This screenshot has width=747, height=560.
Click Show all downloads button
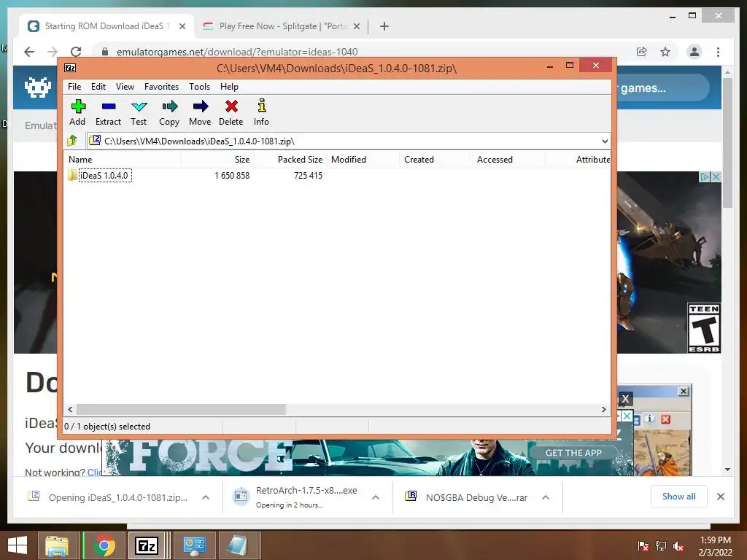coord(679,497)
